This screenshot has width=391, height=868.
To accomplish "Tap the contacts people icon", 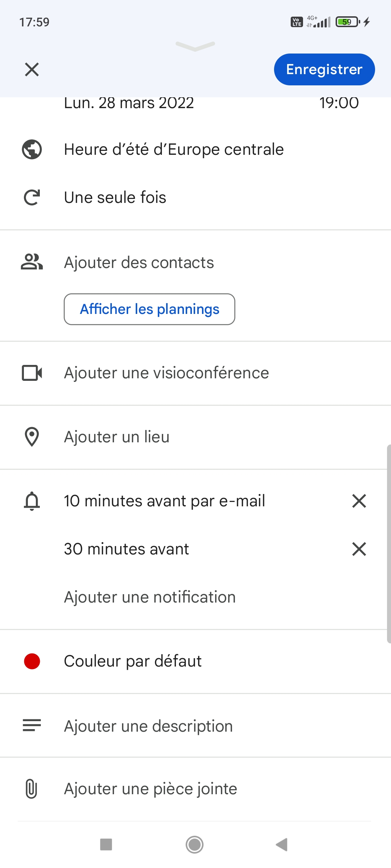I will [32, 262].
